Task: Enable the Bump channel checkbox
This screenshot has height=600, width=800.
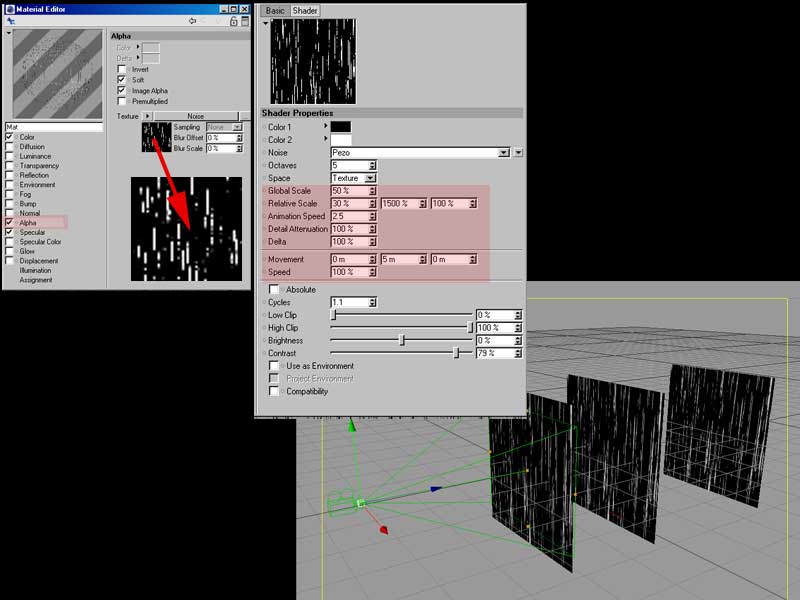Action: coord(9,204)
